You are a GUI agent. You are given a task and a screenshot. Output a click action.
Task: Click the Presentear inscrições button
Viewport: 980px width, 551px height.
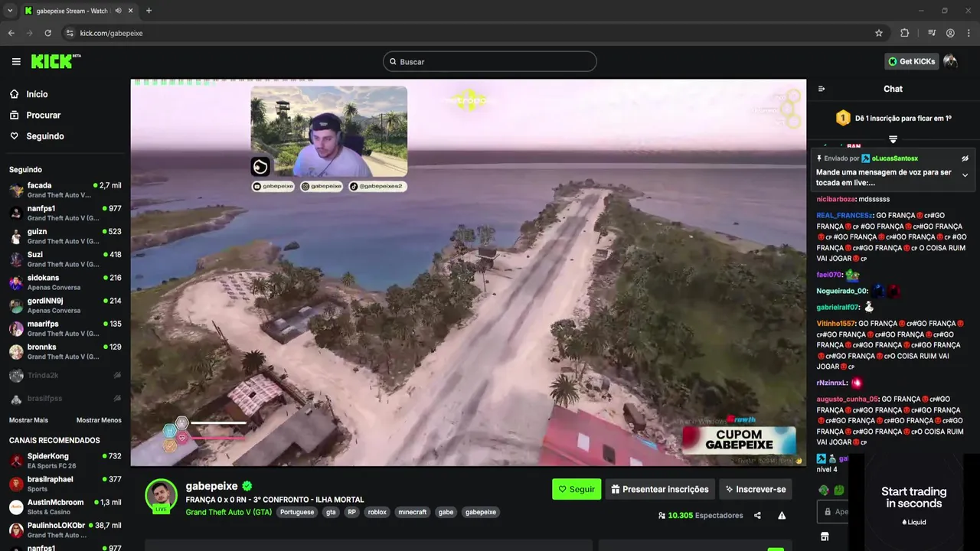click(659, 489)
